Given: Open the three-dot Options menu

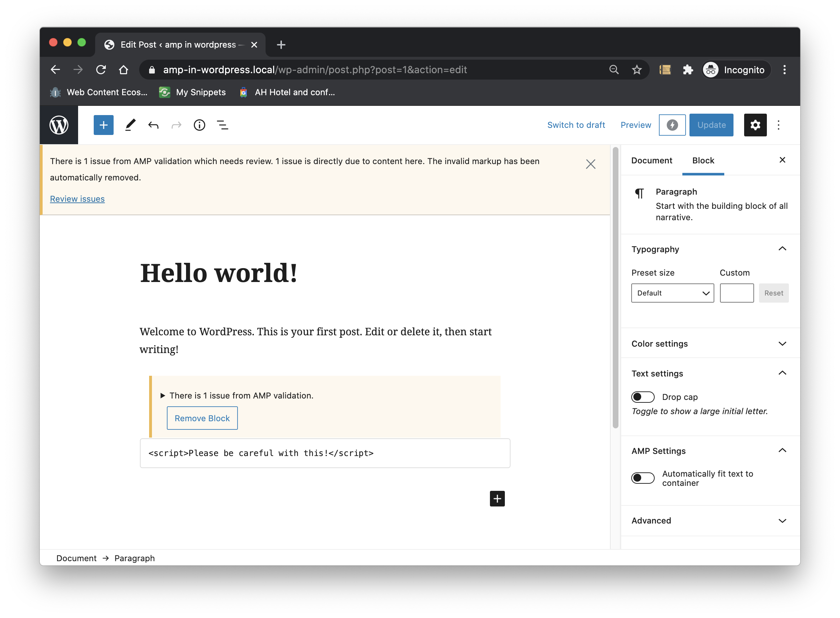Looking at the screenshot, I should [779, 125].
